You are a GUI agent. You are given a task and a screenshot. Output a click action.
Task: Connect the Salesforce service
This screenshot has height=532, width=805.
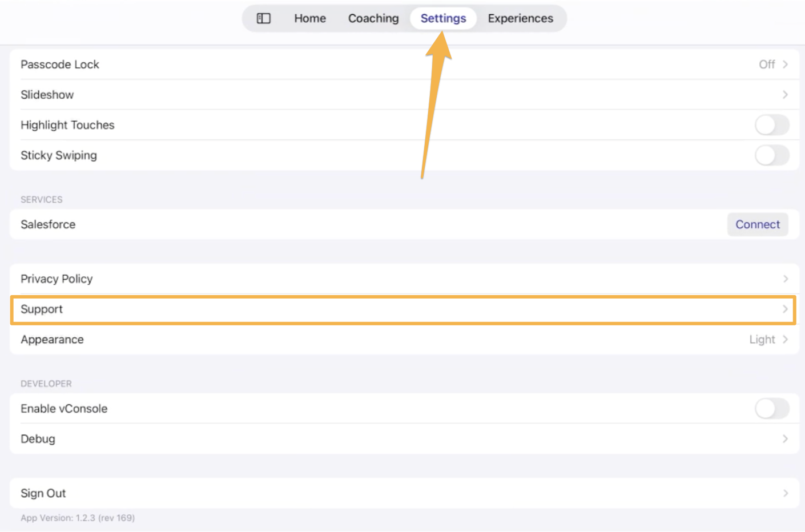coord(758,224)
